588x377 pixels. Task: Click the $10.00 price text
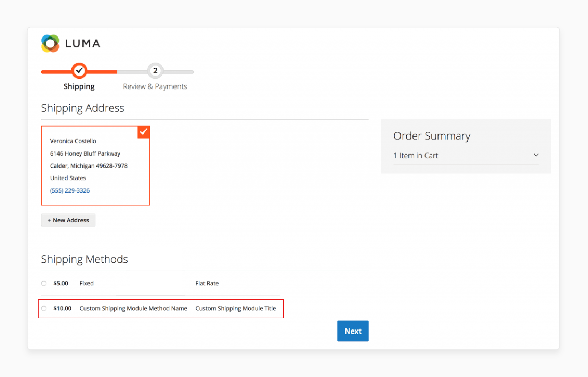tap(62, 308)
